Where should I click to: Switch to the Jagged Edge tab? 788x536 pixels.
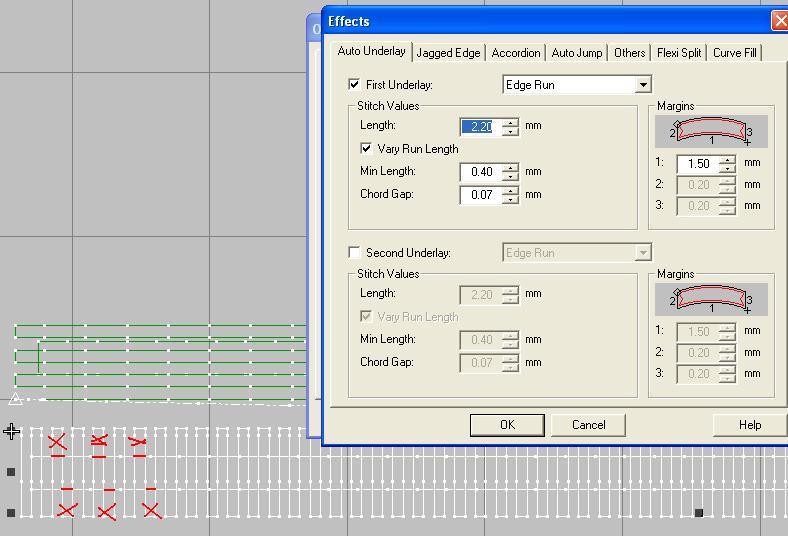[448, 53]
